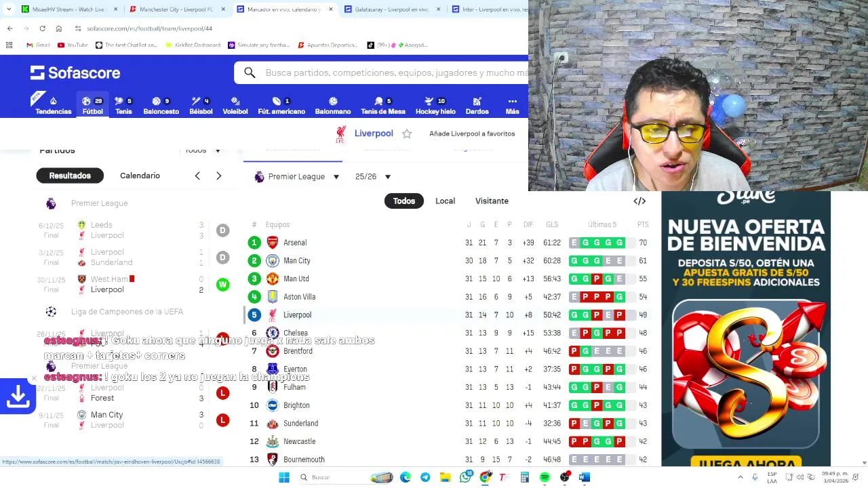Reload the browser page
Image resolution: width=868 pixels, height=488 pixels.
[42, 28]
